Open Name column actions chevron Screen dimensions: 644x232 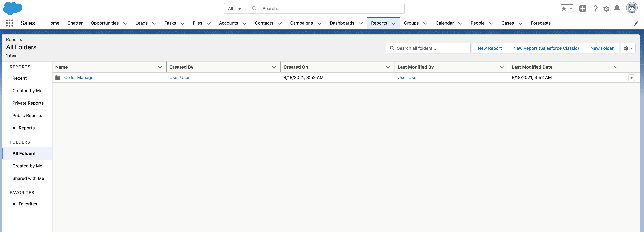click(160, 67)
